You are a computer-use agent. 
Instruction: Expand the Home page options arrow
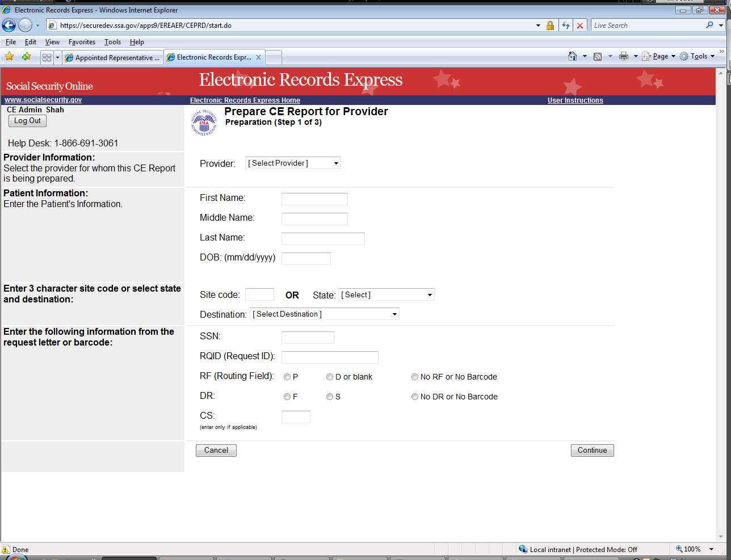[585, 56]
